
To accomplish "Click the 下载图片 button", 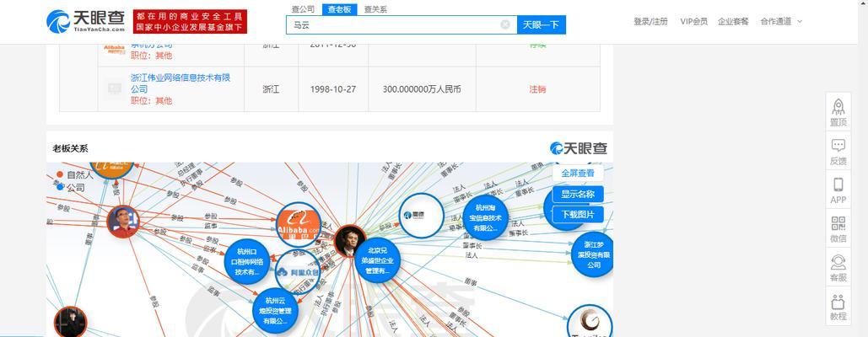I will coord(577,214).
